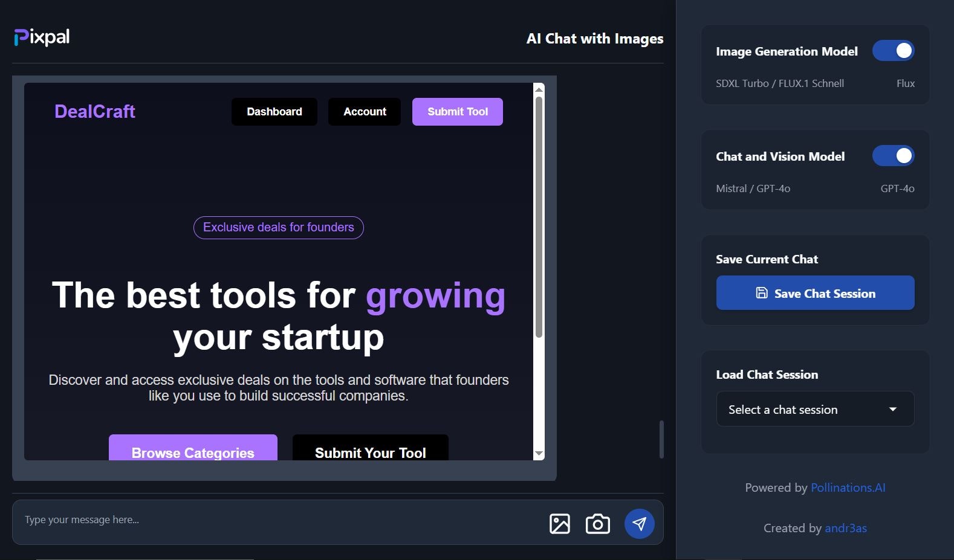Click the Pixpal logo

pos(42,37)
